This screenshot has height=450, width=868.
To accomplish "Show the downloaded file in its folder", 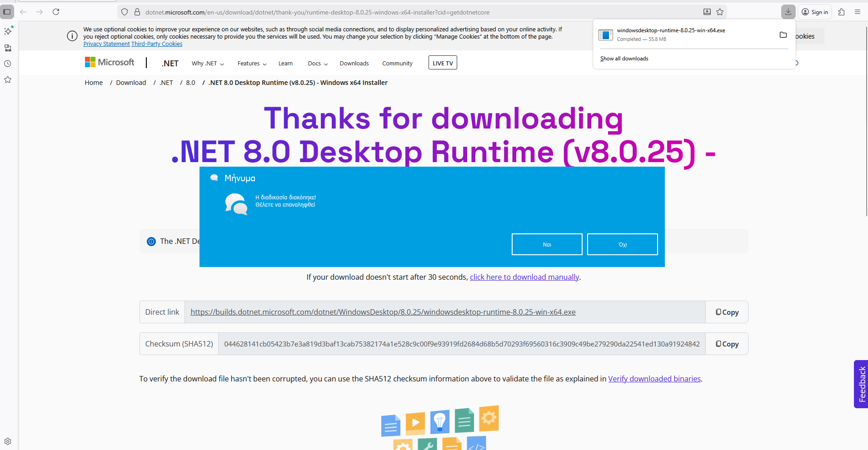I will coord(783,35).
